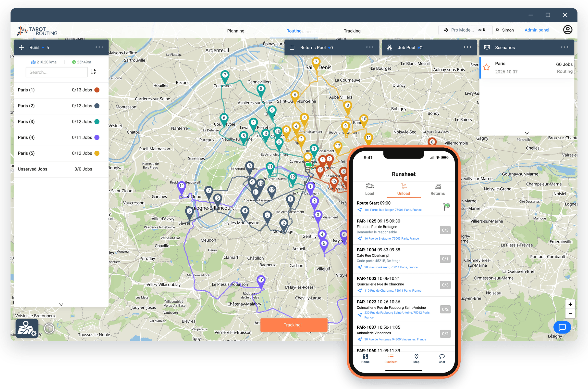Expand the Runs panel bottom chevron
Image resolution: width=588 pixels, height=389 pixels.
(61, 304)
